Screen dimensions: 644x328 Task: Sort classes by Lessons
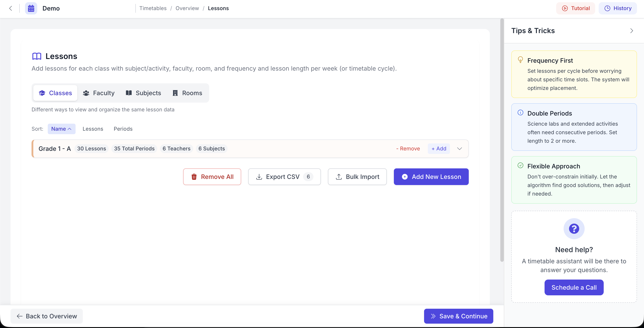pos(93,129)
